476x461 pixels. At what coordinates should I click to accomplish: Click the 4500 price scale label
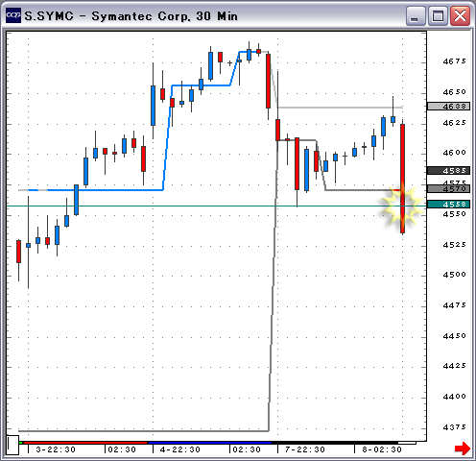pos(454,275)
